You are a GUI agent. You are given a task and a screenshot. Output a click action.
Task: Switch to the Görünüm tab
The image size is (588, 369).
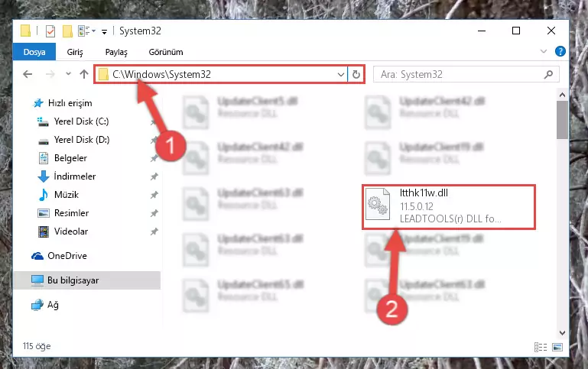pos(166,52)
